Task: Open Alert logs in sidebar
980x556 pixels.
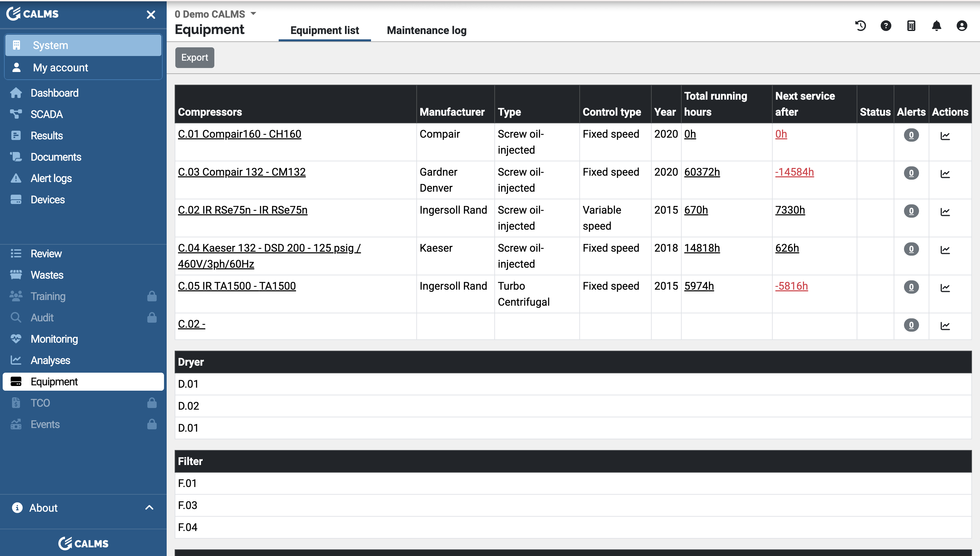Action: 83,178
